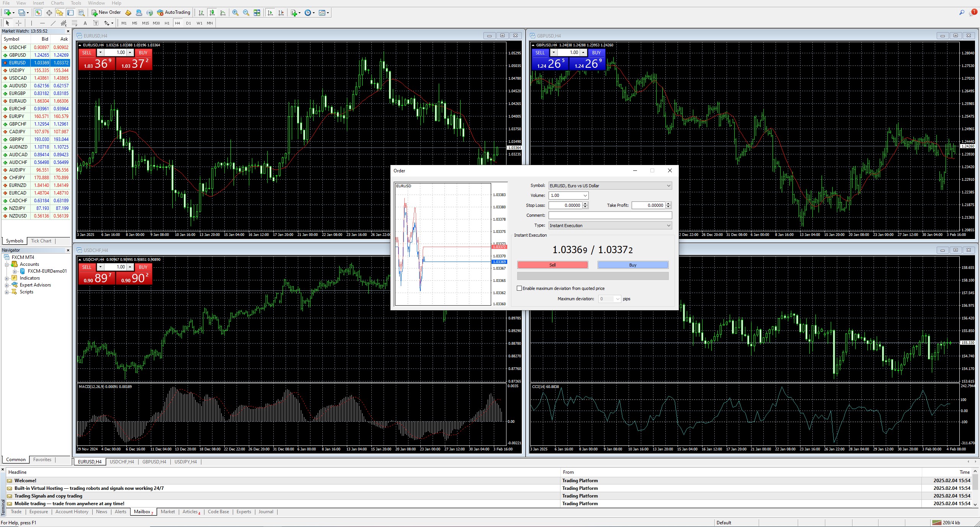Increase Take Profit with up arrow

pyautogui.click(x=668, y=204)
